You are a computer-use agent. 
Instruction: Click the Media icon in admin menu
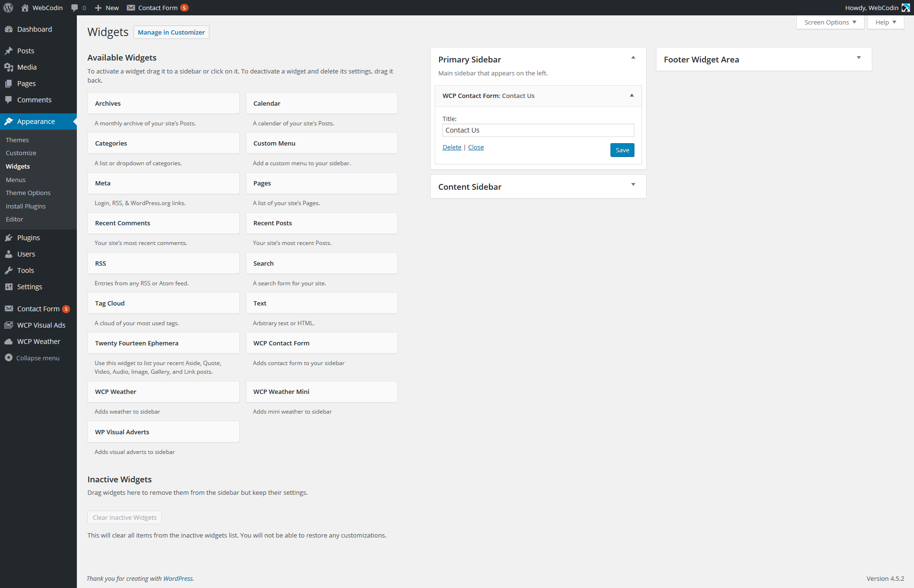click(9, 67)
